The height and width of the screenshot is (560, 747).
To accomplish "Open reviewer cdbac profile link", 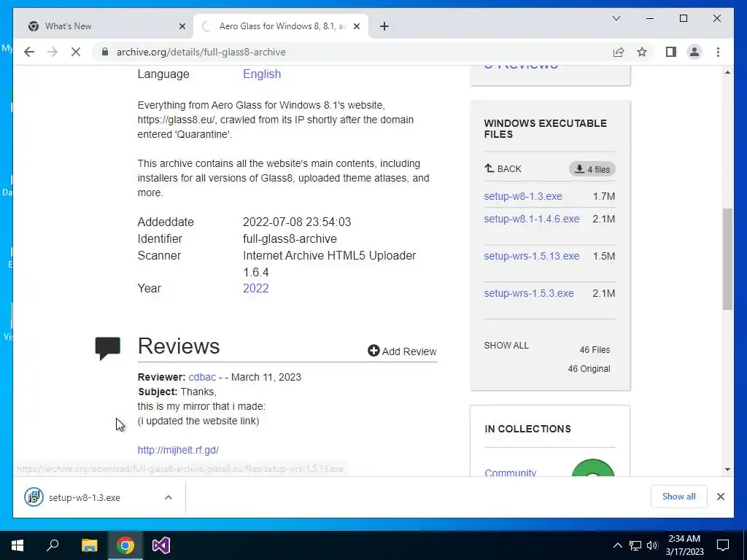I will [x=202, y=377].
